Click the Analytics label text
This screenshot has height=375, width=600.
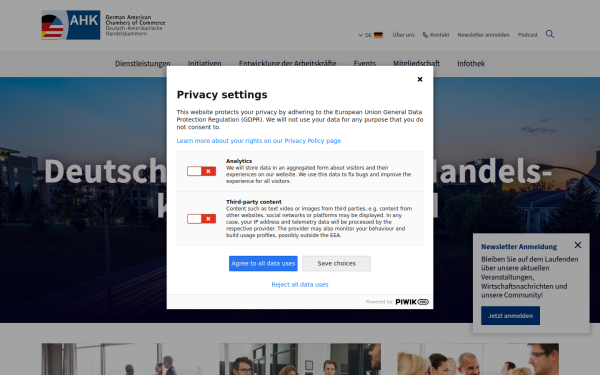pos(239,161)
